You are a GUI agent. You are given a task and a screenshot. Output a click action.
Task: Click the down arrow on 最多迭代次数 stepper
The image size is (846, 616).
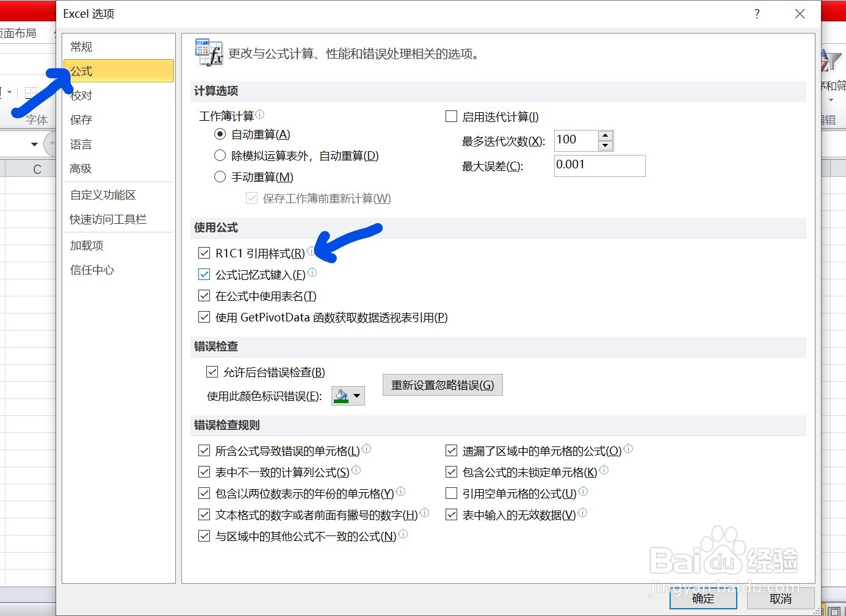pos(605,146)
